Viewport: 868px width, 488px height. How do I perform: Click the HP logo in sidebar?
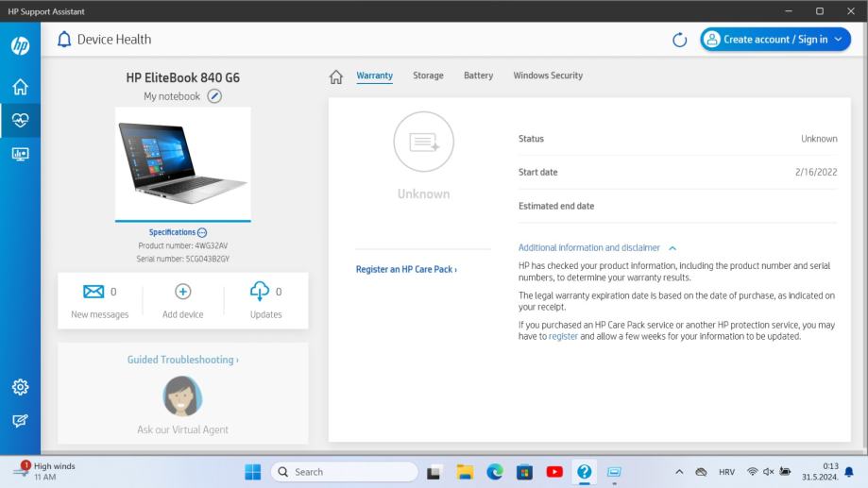[20, 47]
